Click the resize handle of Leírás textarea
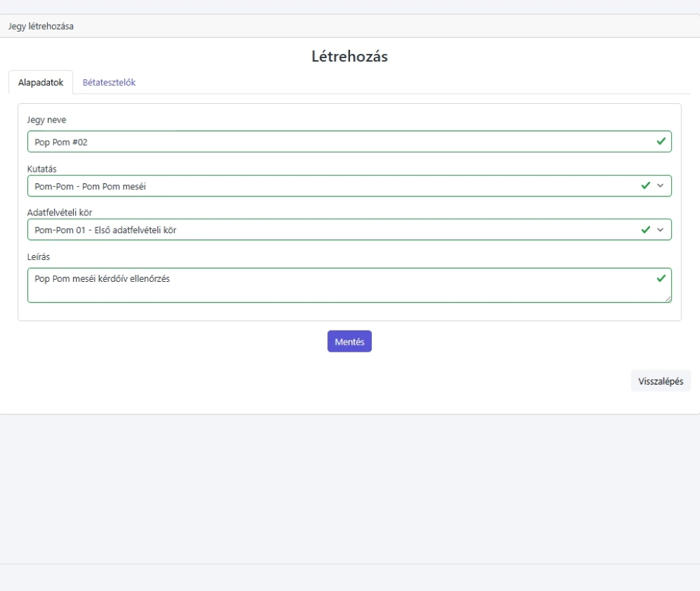 click(668, 299)
